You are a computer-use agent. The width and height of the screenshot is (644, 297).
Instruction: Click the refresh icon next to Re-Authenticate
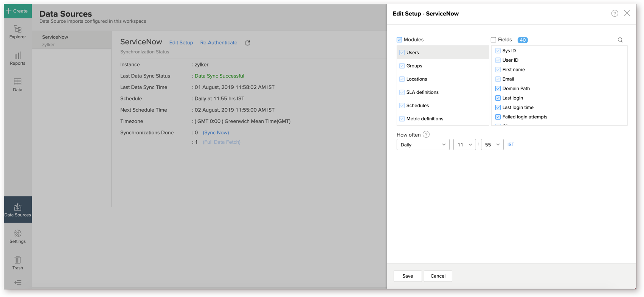pos(248,43)
